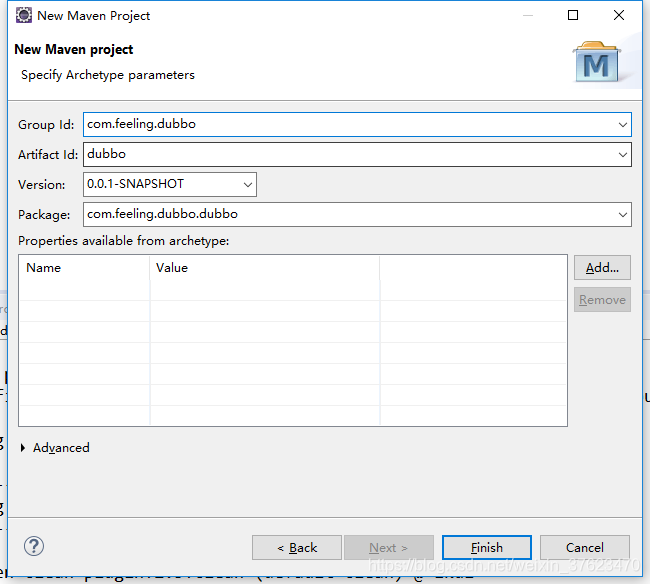Go to previous step with Back
The width and height of the screenshot is (650, 584).
point(297,548)
